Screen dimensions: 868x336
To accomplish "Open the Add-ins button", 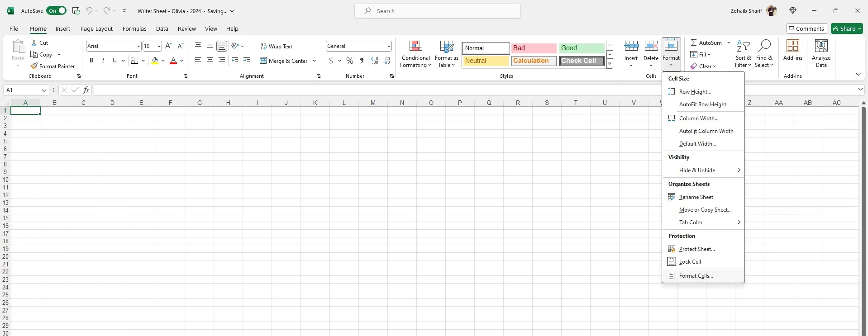I will [792, 50].
